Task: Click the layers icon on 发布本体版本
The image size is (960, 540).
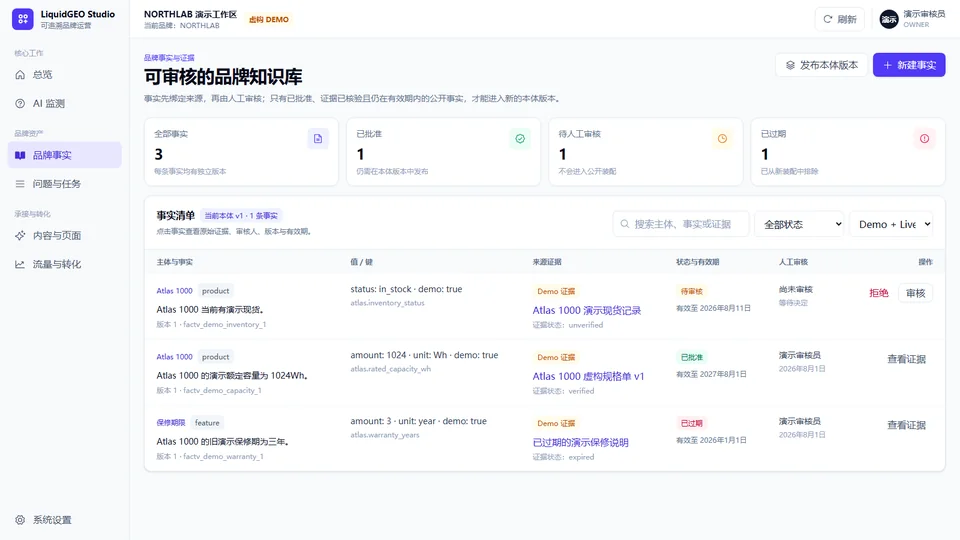Action: 790,65
